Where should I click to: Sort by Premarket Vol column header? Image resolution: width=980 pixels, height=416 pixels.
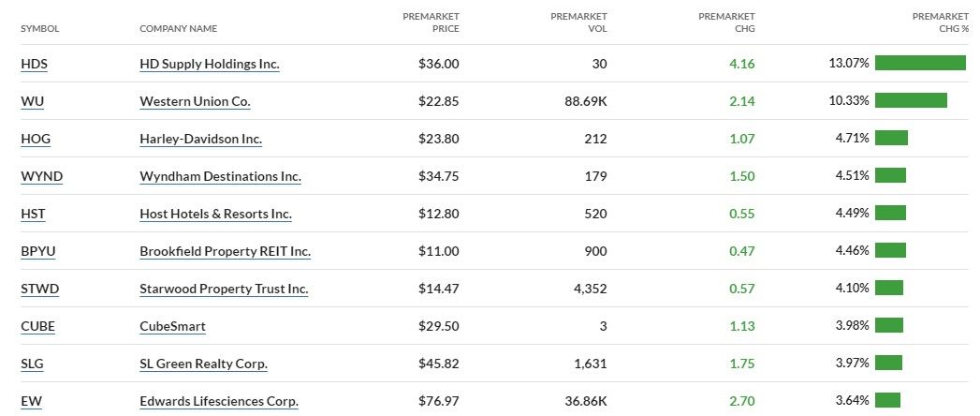click(x=578, y=22)
